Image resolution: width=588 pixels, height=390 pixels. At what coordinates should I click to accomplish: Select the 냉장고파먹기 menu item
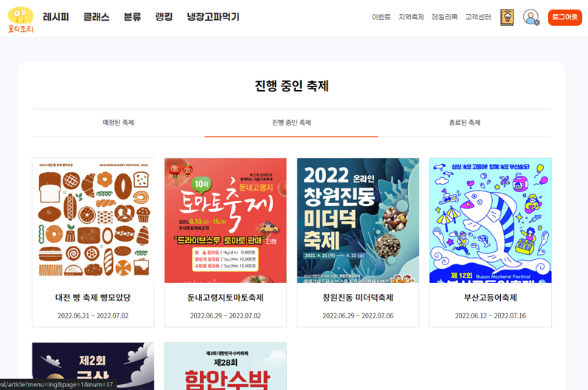click(213, 17)
